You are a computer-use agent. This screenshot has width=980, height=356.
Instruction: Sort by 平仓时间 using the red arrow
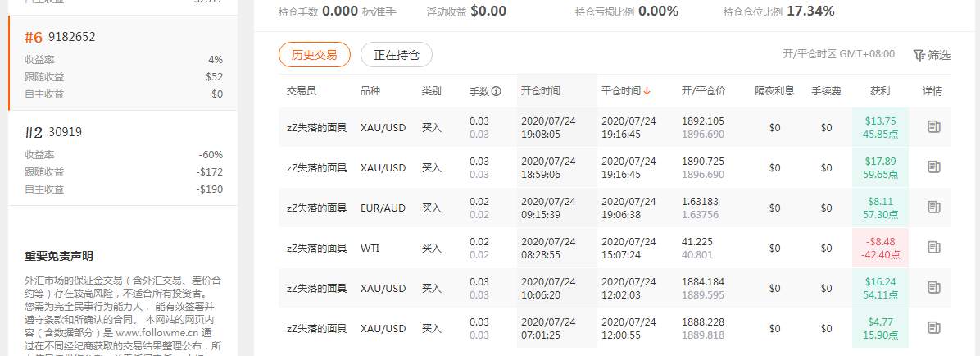(x=647, y=91)
